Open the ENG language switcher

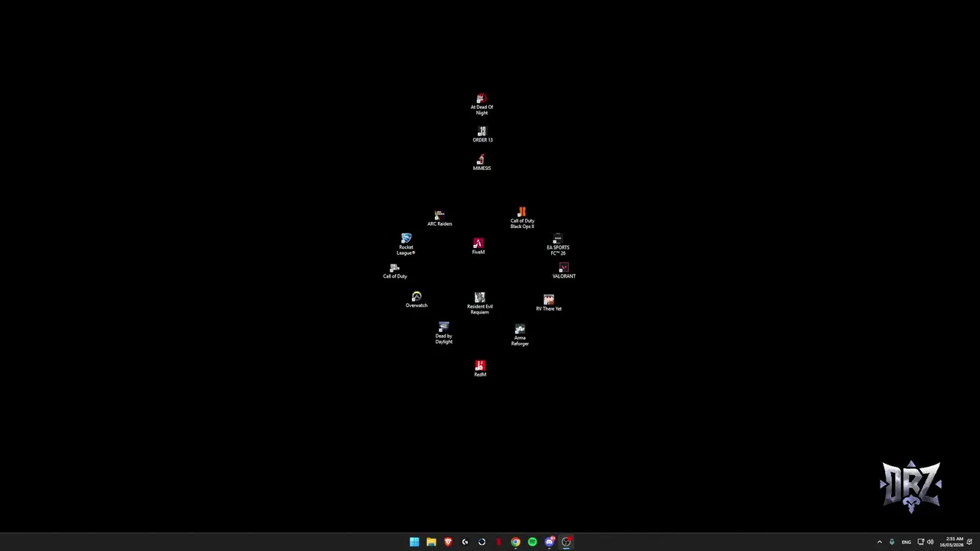click(x=906, y=542)
